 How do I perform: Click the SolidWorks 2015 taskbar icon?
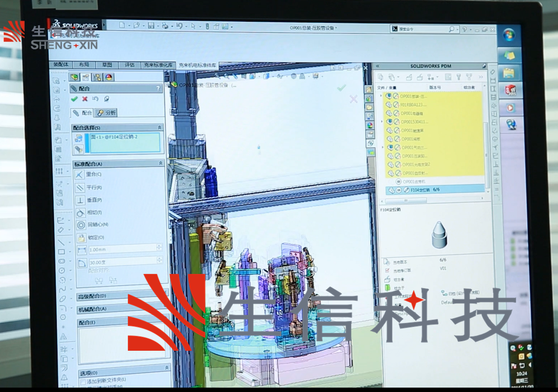point(510,90)
